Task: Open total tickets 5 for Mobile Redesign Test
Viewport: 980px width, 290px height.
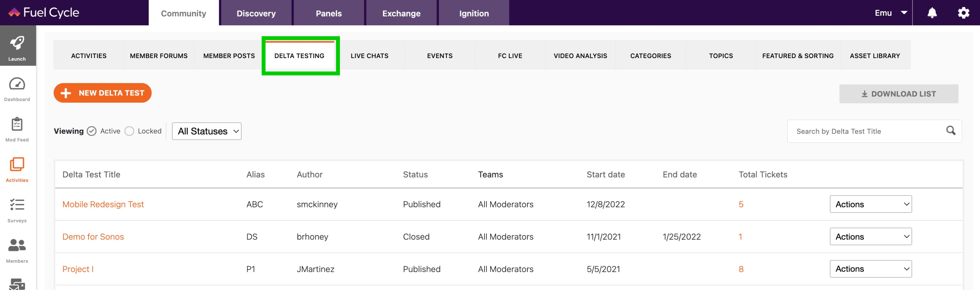Action: 741,204
